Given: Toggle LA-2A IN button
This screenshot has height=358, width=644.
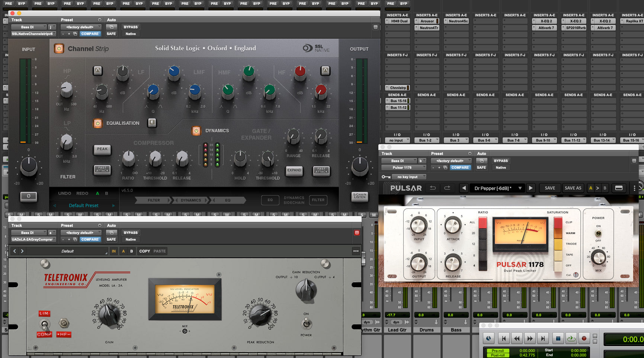Looking at the screenshot, I should coord(114,251).
